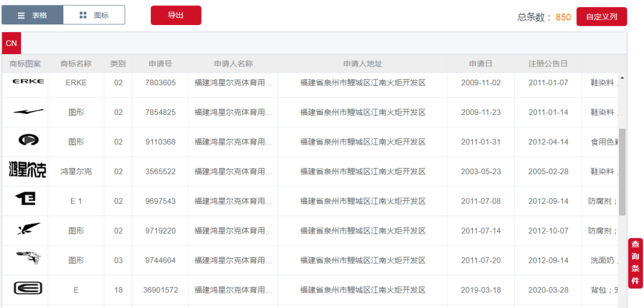This screenshot has width=644, height=308.
Task: Click the E1 logo trademark image
Action: click(26, 199)
